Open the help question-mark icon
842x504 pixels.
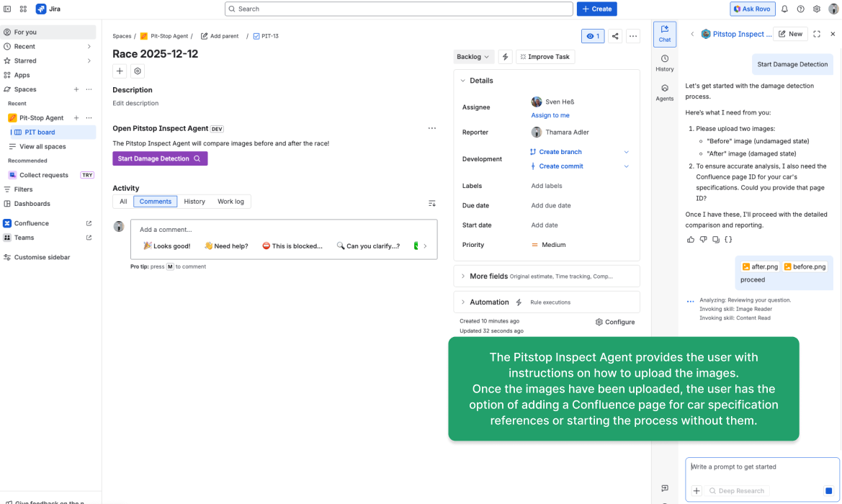coord(801,9)
